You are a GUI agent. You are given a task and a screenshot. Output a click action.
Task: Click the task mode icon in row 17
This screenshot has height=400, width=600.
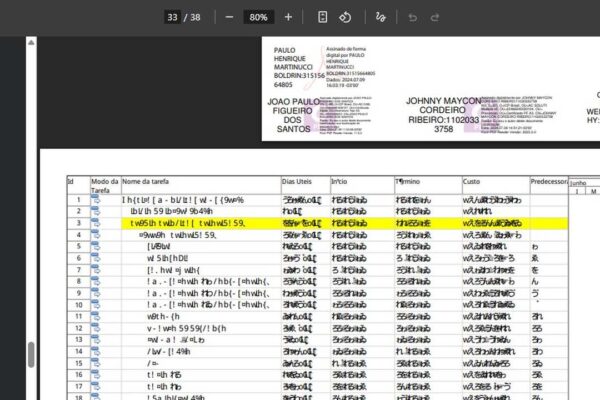95,387
